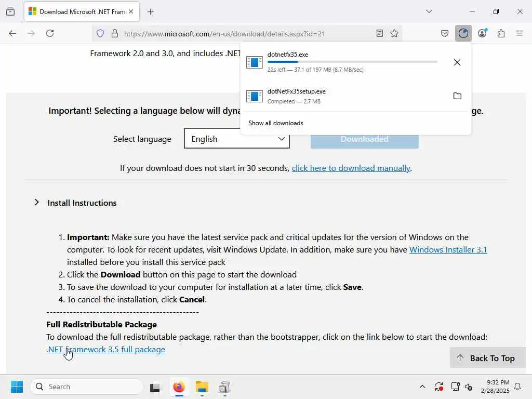
Task: Open a new browser tab
Action: click(151, 12)
